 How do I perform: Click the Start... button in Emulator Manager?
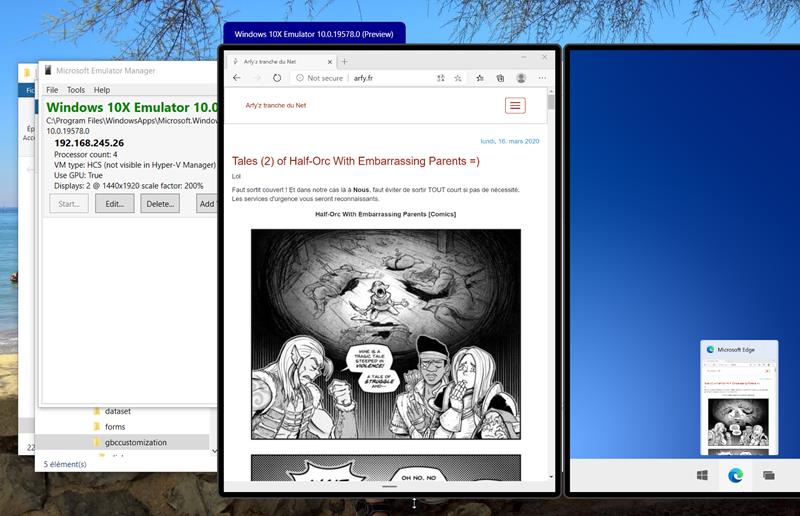(69, 204)
